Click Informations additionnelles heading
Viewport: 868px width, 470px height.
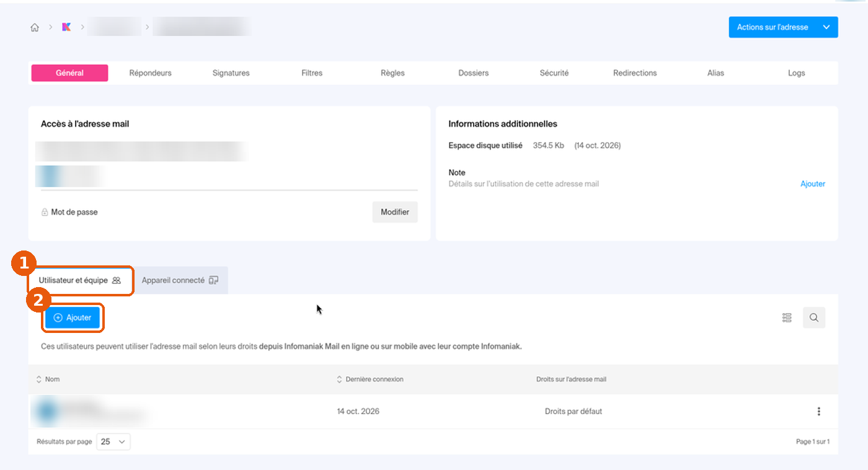click(503, 124)
